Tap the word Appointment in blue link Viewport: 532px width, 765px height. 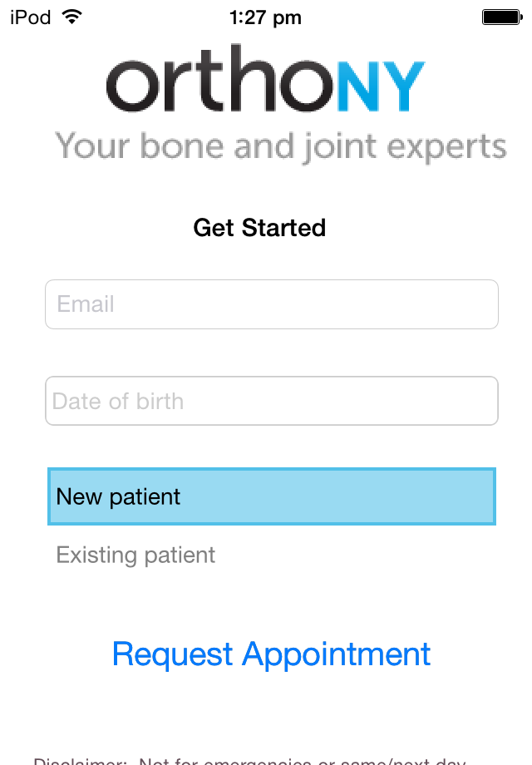tap(337, 654)
